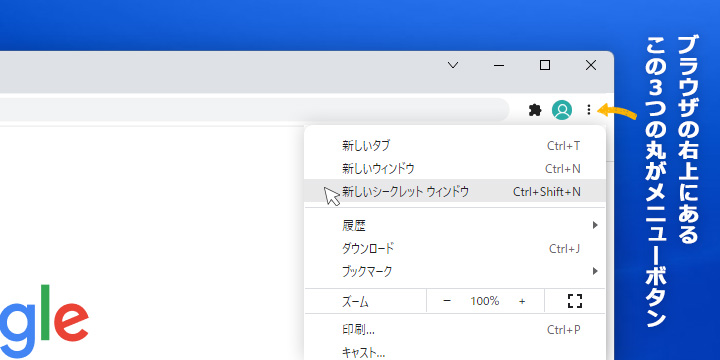This screenshot has height=360, width=720.
Task: Select 新しいタブ menu item
Action: tap(455, 146)
